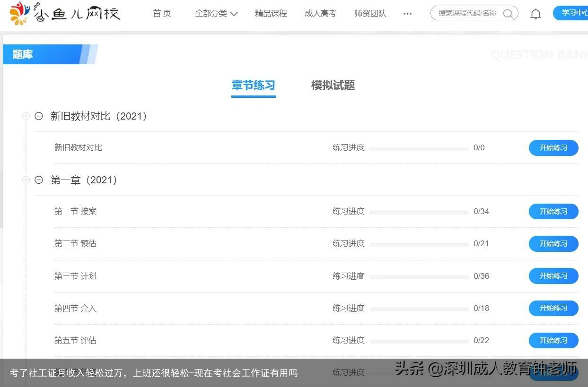This screenshot has width=588, height=387.
Task: Open 师资团队 from the navbar
Action: (370, 13)
